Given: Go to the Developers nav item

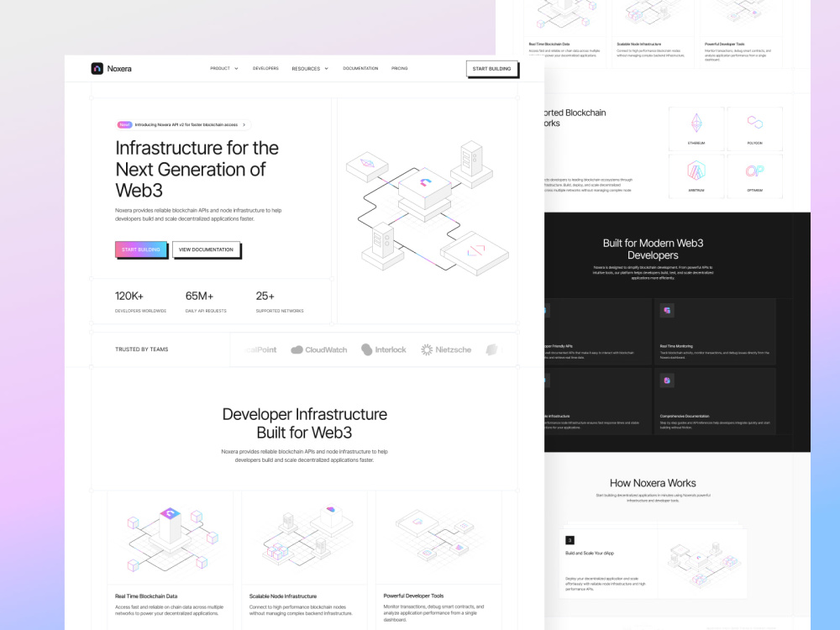Looking at the screenshot, I should click(265, 69).
